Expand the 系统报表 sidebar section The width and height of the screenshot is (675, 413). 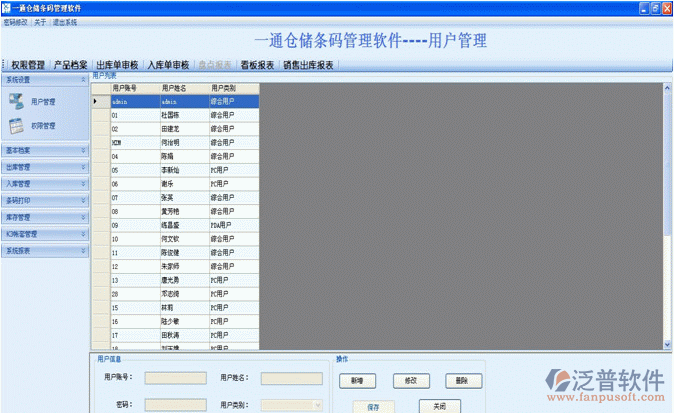[x=83, y=250]
